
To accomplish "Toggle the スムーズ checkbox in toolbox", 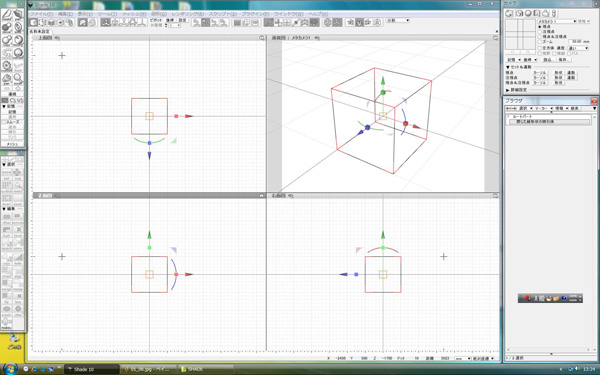I will (4, 122).
